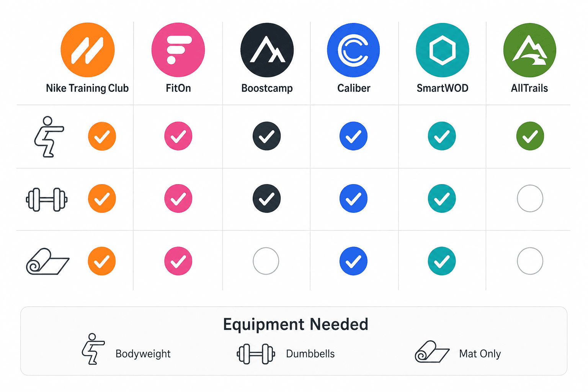Click the "Caliber" label

(x=354, y=88)
